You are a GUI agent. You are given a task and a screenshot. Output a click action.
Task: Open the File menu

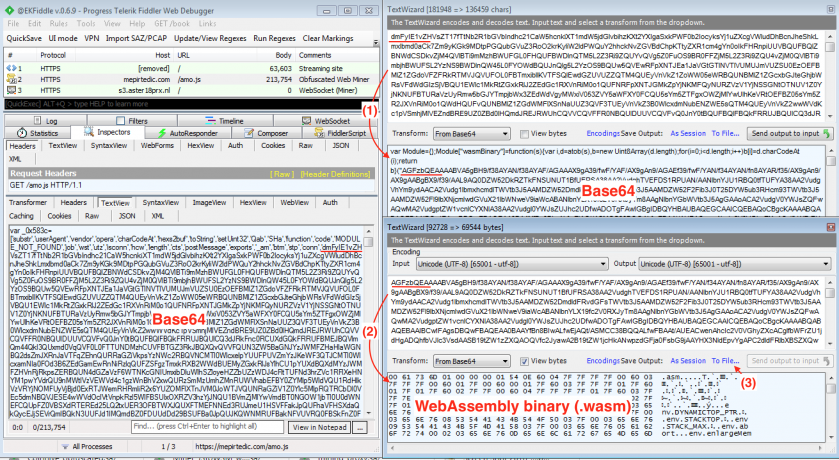tap(13, 24)
